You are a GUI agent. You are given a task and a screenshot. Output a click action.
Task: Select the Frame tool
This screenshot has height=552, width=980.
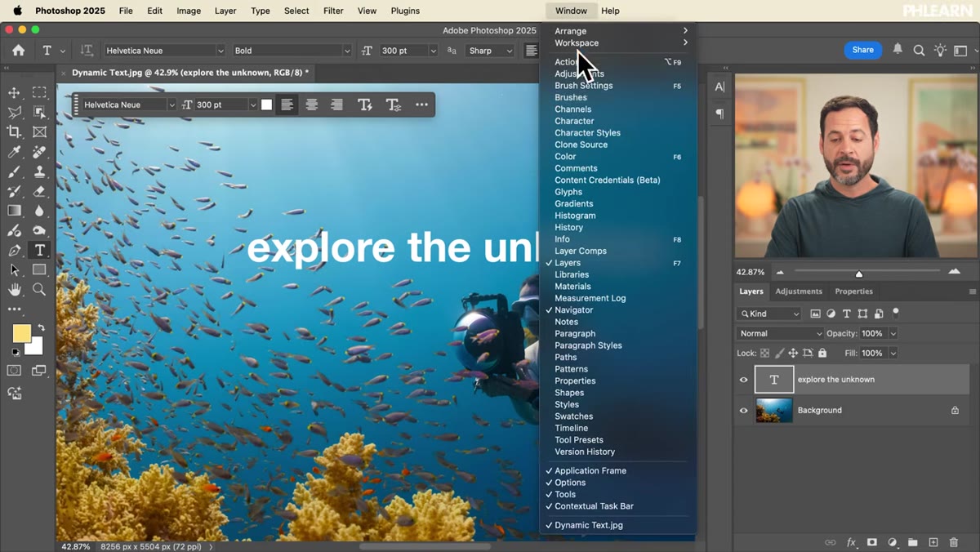39,131
